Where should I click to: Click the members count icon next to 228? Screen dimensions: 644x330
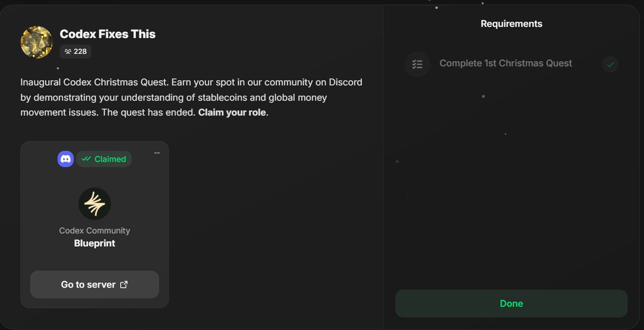(x=68, y=52)
